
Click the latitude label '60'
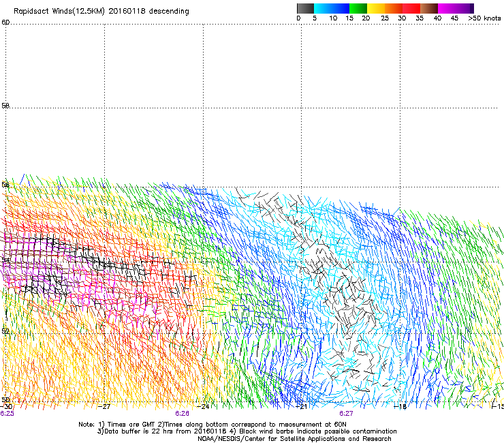(5, 22)
